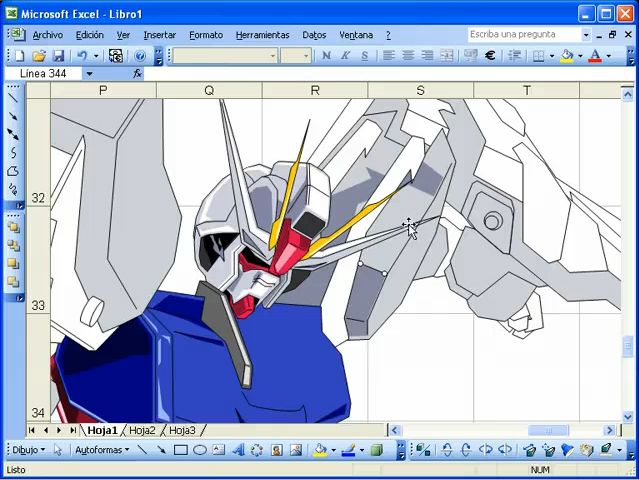
Task: Click the Send to Back icon in Order toolbar
Action: tap(13, 246)
